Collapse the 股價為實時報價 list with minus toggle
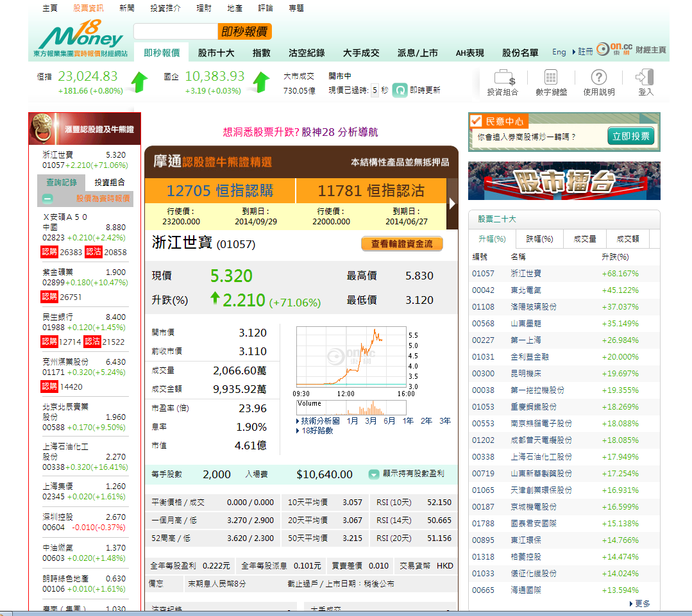Viewport: 692px width, 616px height. tap(47, 199)
